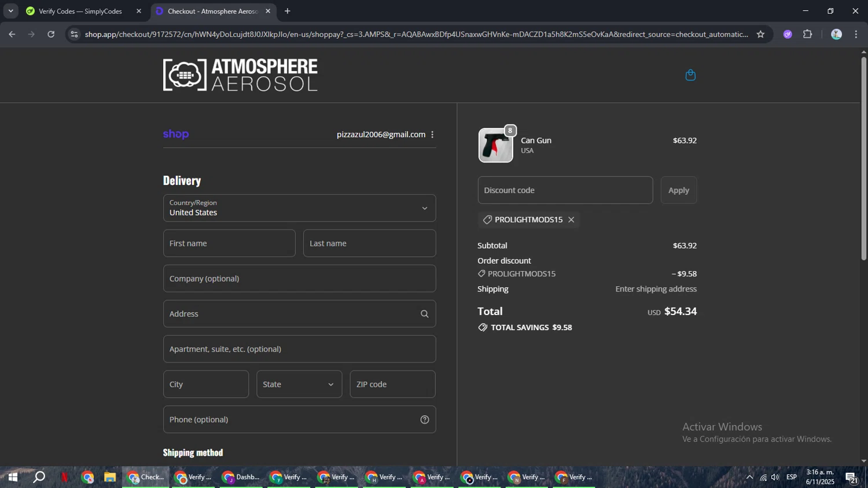Click the Discount code field
868x488 pixels.
click(x=565, y=190)
